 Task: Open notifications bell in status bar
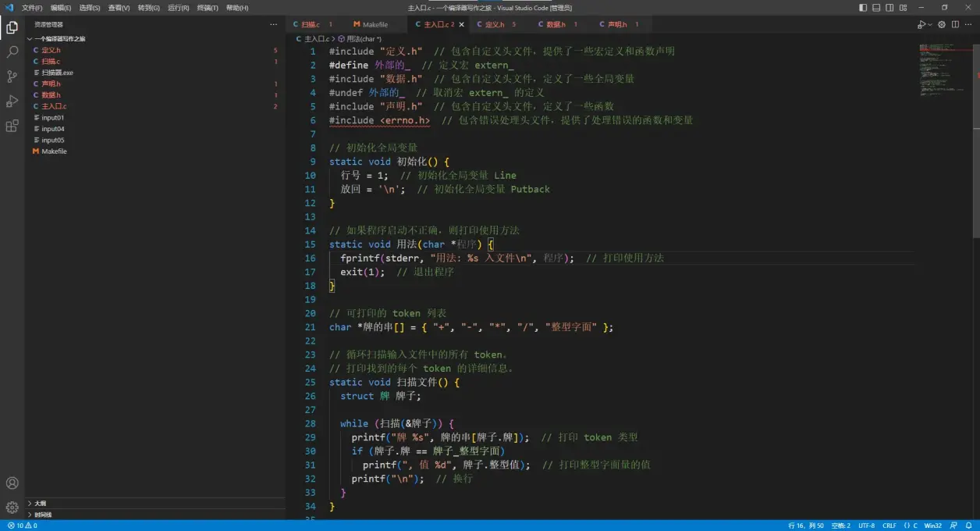(970, 526)
